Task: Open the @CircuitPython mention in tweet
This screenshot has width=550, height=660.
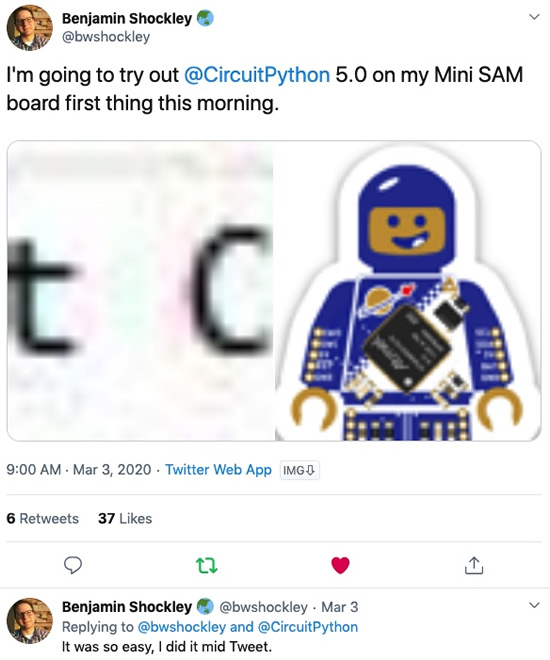Action: pyautogui.click(x=257, y=75)
